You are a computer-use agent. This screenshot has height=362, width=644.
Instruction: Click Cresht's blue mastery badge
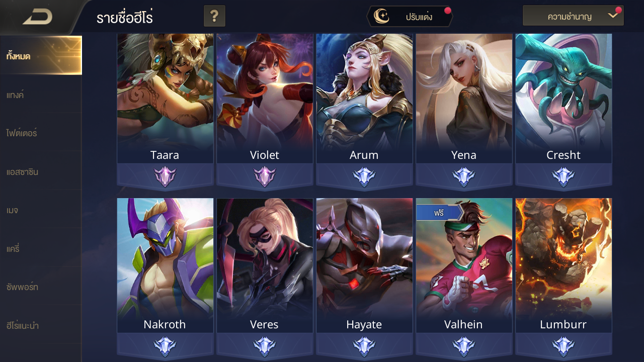(563, 176)
